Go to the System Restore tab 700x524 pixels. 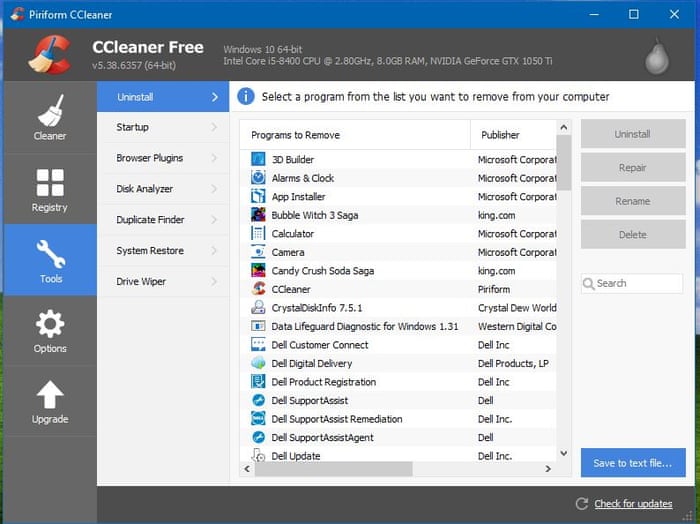[150, 251]
